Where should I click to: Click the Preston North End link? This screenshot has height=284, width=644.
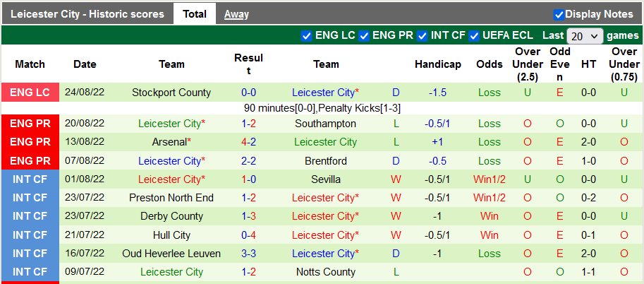click(x=171, y=198)
